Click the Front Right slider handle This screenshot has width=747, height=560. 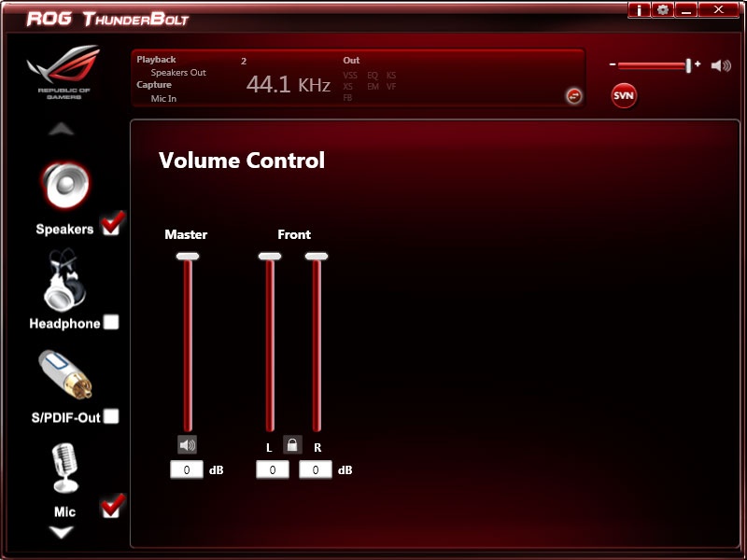pos(317,256)
